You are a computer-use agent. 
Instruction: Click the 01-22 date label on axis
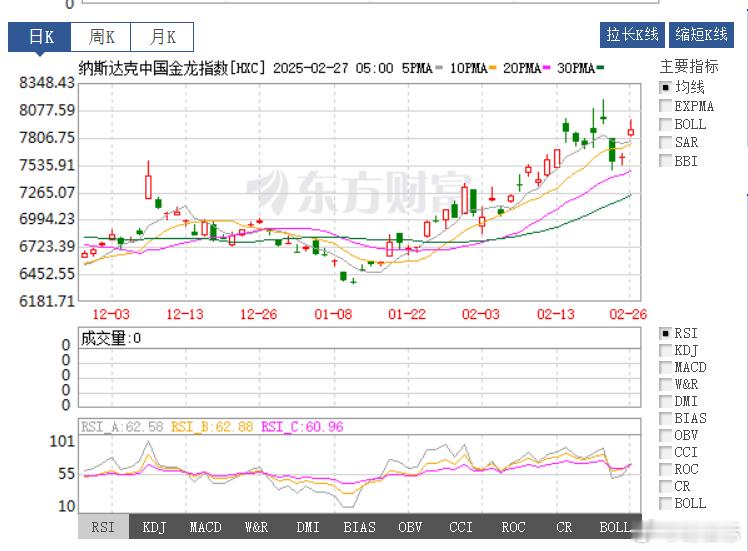click(407, 314)
